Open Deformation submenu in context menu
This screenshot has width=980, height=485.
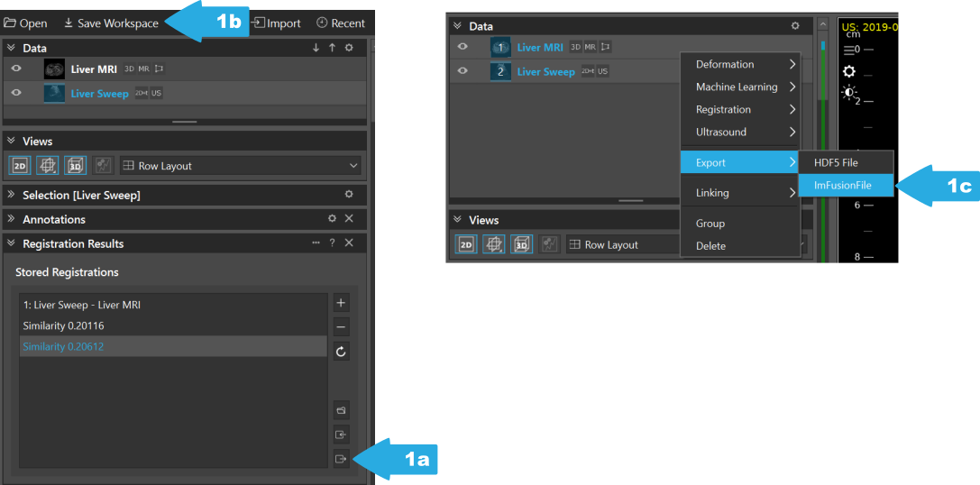pyautogui.click(x=740, y=64)
